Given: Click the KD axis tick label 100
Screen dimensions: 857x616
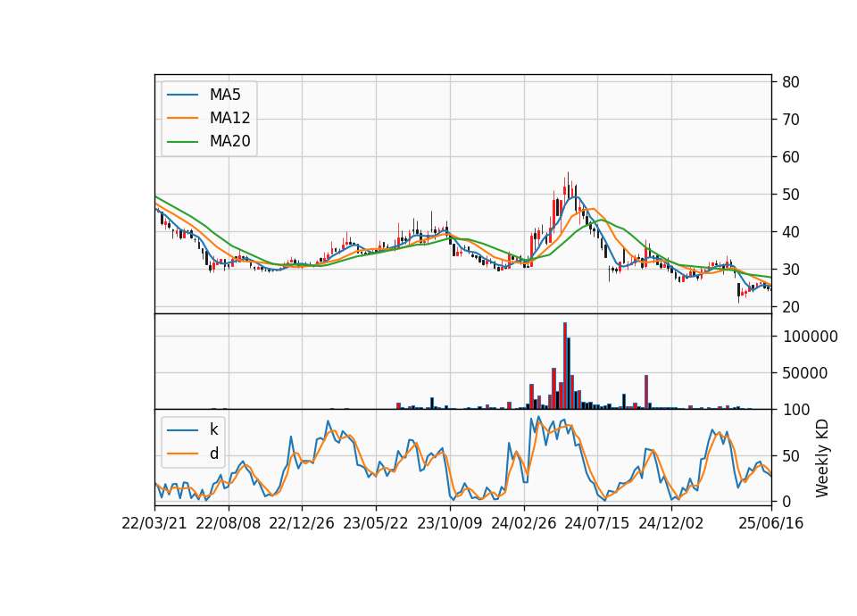Looking at the screenshot, I should [x=796, y=410].
